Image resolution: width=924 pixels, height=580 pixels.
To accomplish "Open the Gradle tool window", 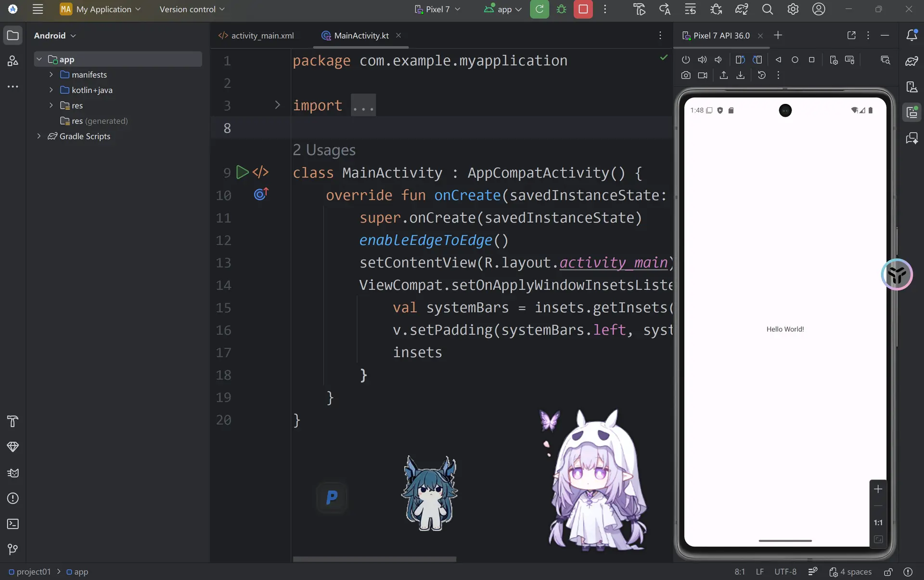I will pos(911,61).
